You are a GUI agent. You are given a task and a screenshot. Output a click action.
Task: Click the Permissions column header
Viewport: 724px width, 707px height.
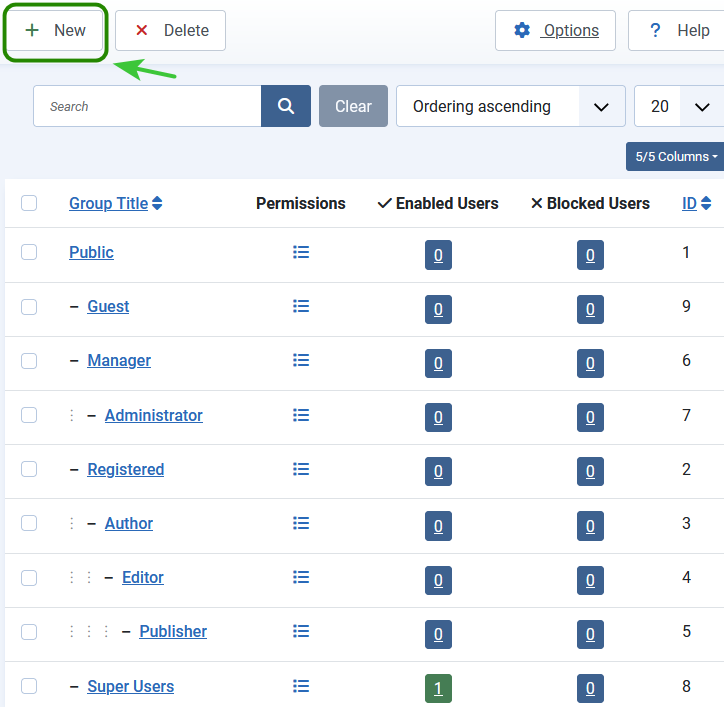point(301,203)
